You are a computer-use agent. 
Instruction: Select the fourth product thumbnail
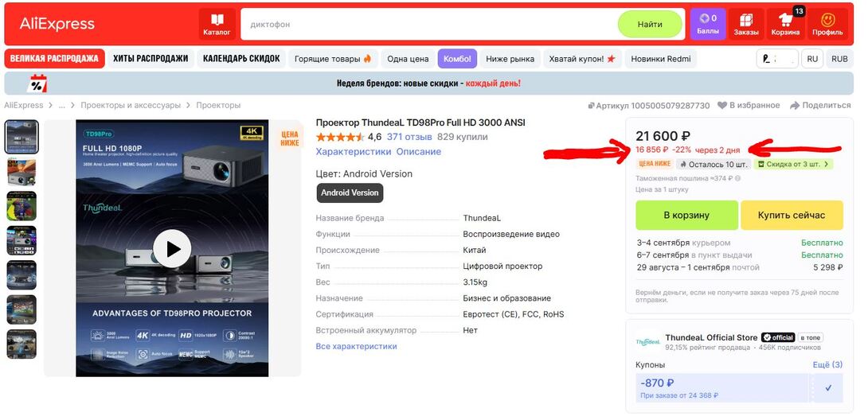click(x=22, y=240)
